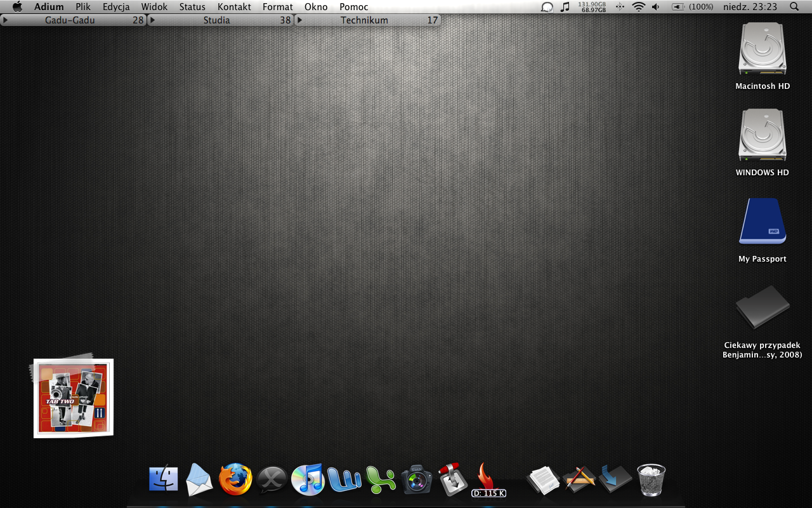
Task: Open the Adium chat bubble dock icon
Action: [x=272, y=481]
